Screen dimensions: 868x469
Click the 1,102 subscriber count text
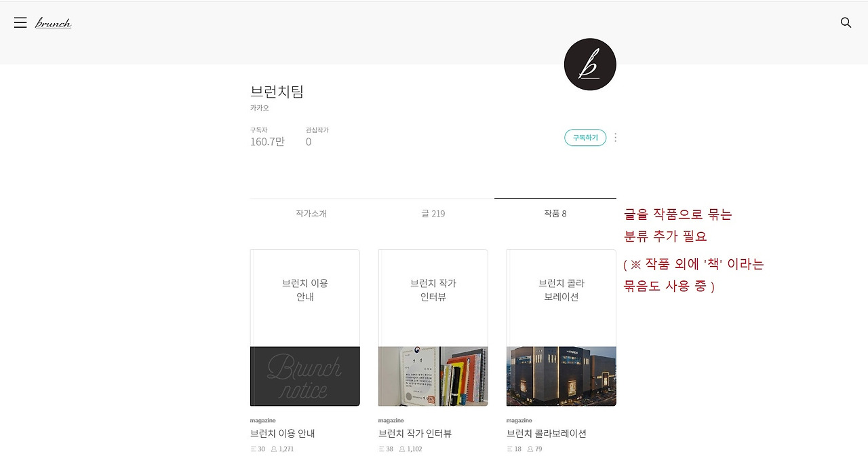point(410,449)
